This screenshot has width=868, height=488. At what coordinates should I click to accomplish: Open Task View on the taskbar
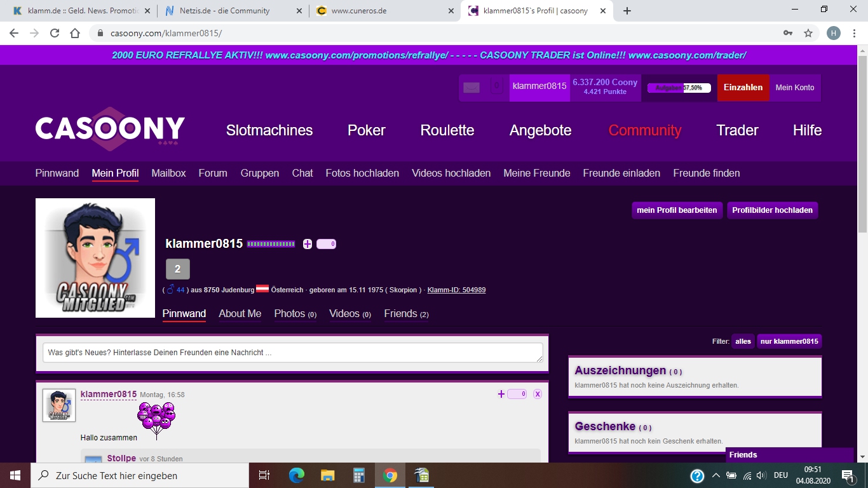(264, 475)
